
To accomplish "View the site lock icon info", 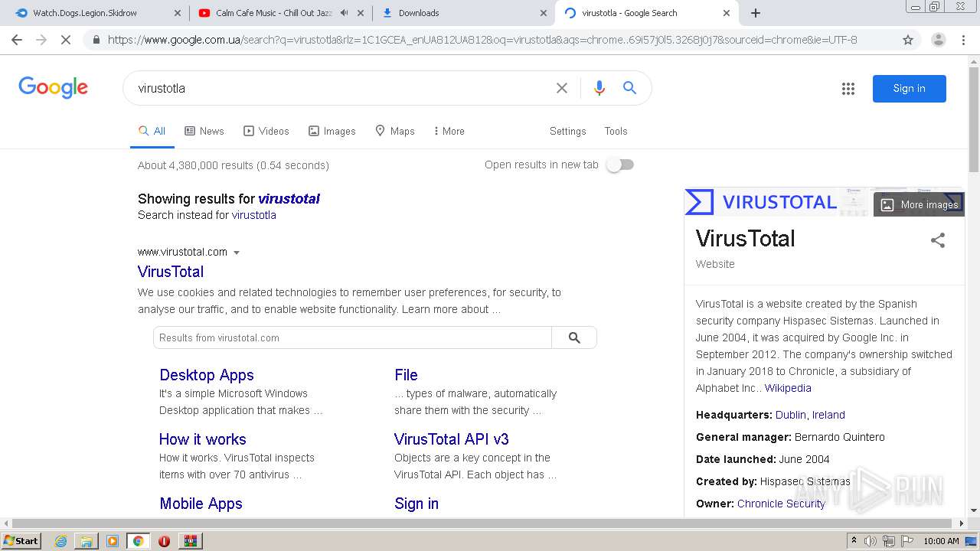I will 96,40.
